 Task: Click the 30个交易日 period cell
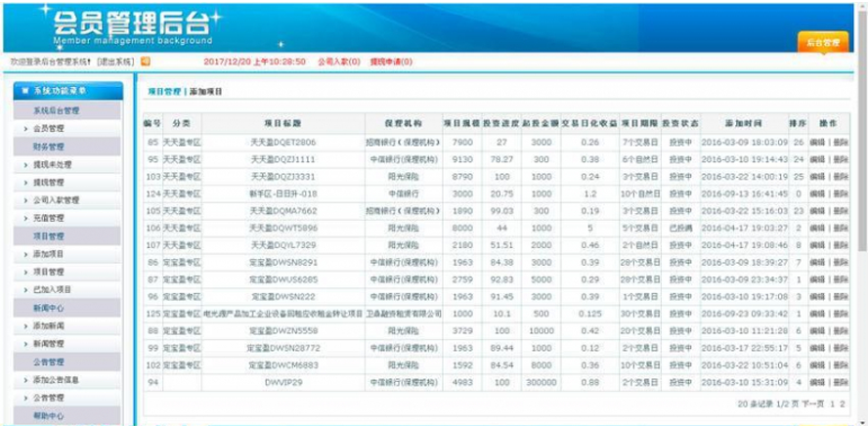click(x=640, y=314)
